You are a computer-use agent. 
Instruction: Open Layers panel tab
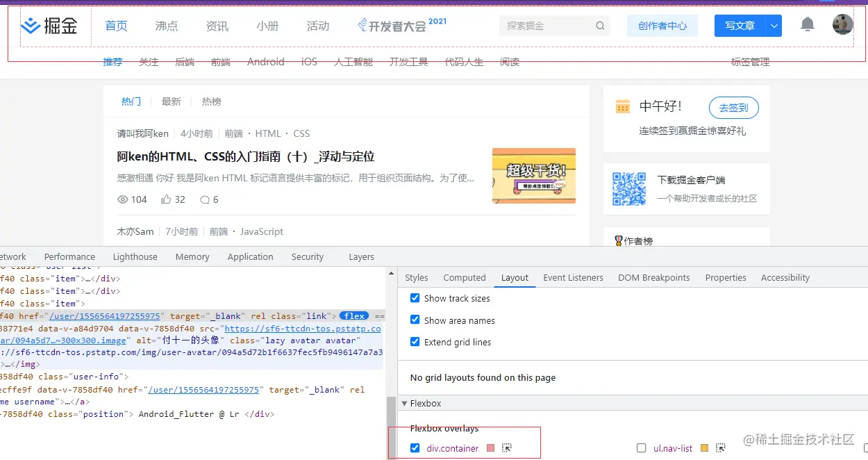[361, 256]
